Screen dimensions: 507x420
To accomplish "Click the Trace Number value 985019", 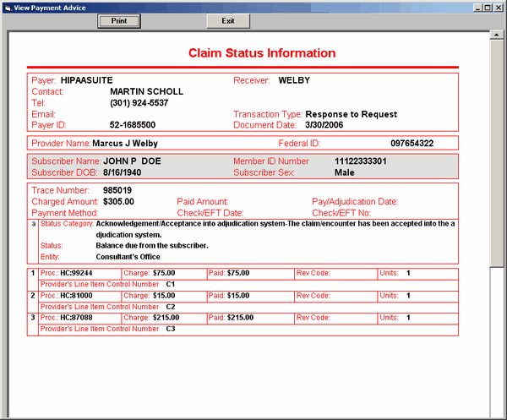I will tap(117, 191).
